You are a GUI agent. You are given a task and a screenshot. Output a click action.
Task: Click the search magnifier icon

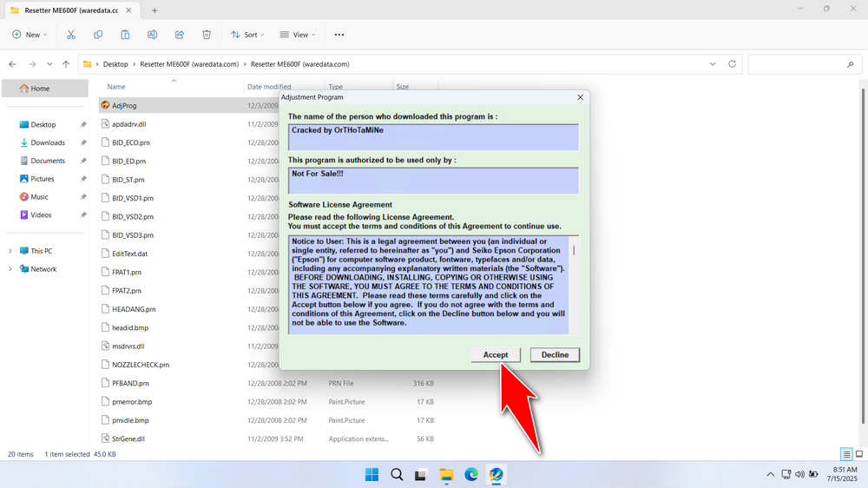click(x=851, y=65)
